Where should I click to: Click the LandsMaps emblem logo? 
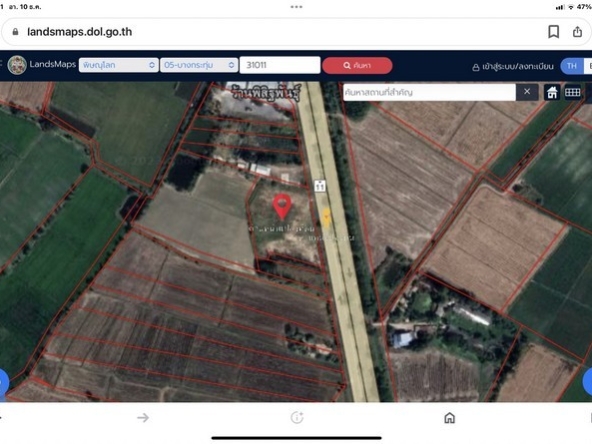(17, 65)
